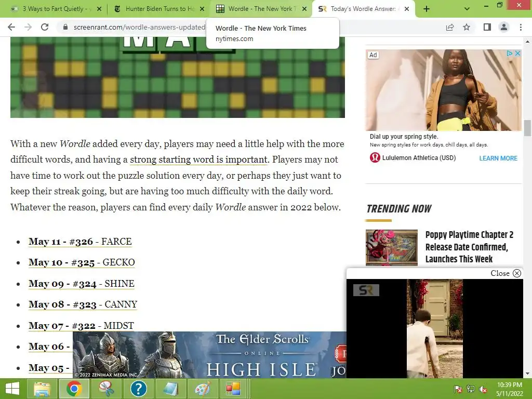Open the Paint palette taskbar icon
The image size is (532, 399).
pyautogui.click(x=203, y=389)
